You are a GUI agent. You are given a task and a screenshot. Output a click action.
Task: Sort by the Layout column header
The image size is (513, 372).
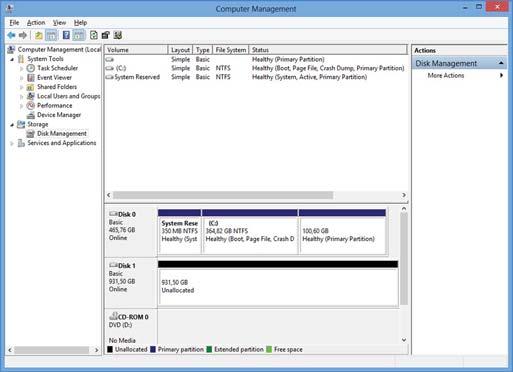point(180,50)
